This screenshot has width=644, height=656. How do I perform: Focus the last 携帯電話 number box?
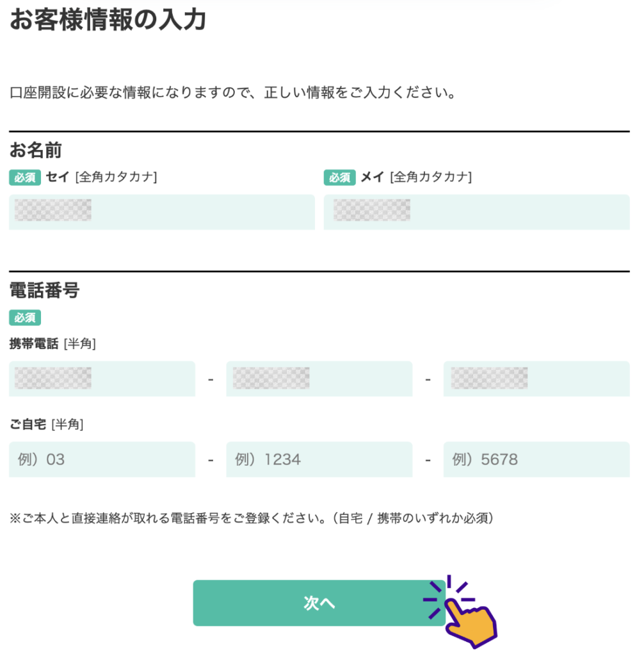(x=536, y=379)
